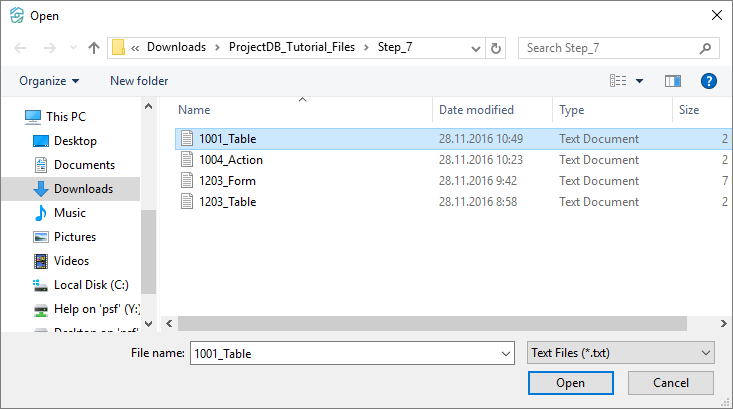733x409 pixels.
Task: Open the Help question mark icon
Action: 709,81
